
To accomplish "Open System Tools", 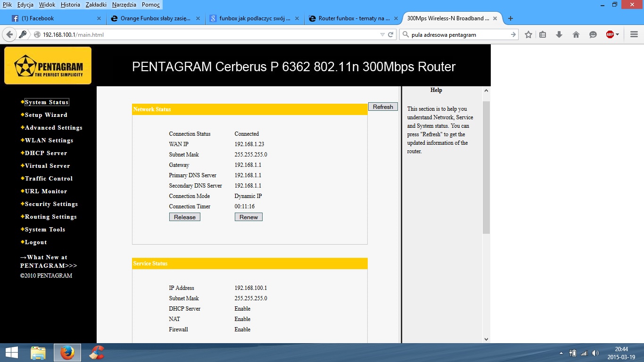I will [45, 230].
